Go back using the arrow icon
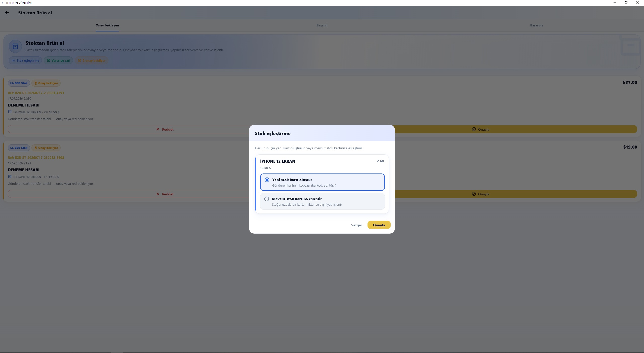Image resolution: width=644 pixels, height=353 pixels. (x=7, y=13)
